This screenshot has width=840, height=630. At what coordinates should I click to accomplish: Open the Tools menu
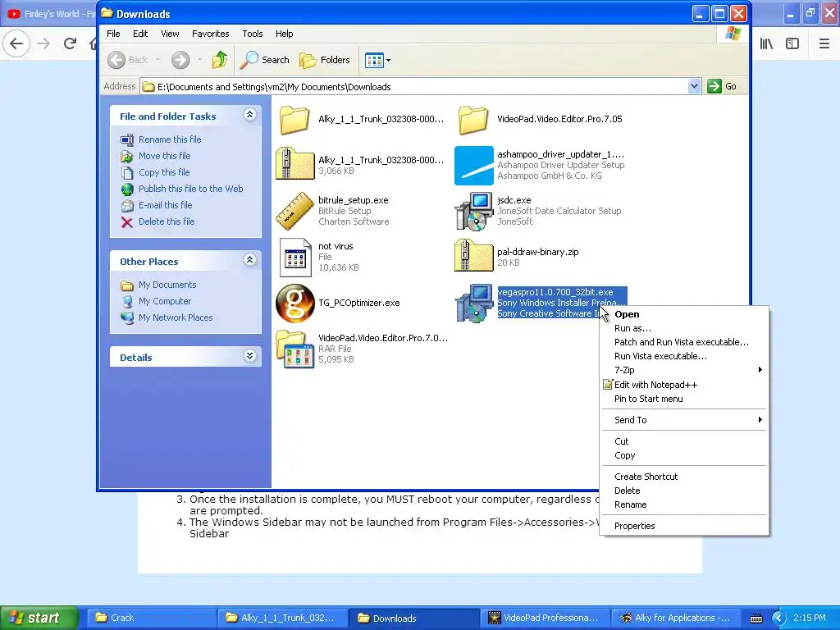pos(253,34)
